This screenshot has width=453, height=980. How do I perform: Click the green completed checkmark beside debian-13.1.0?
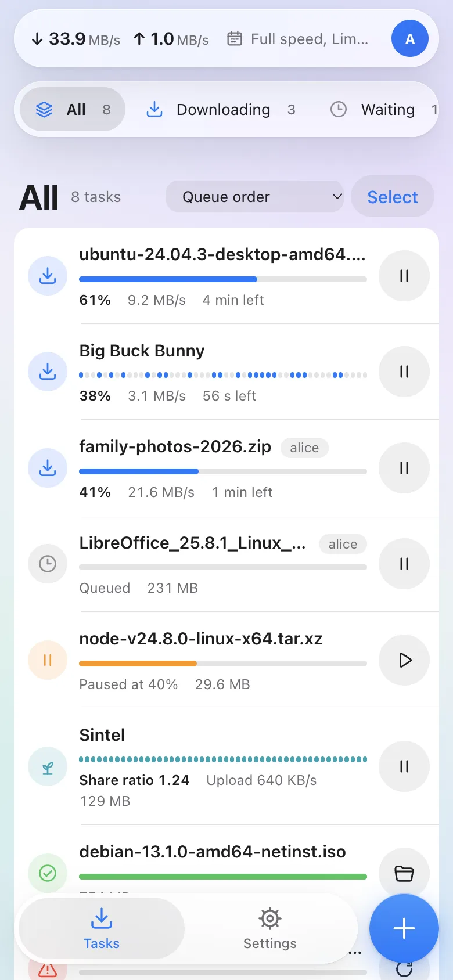click(x=48, y=873)
